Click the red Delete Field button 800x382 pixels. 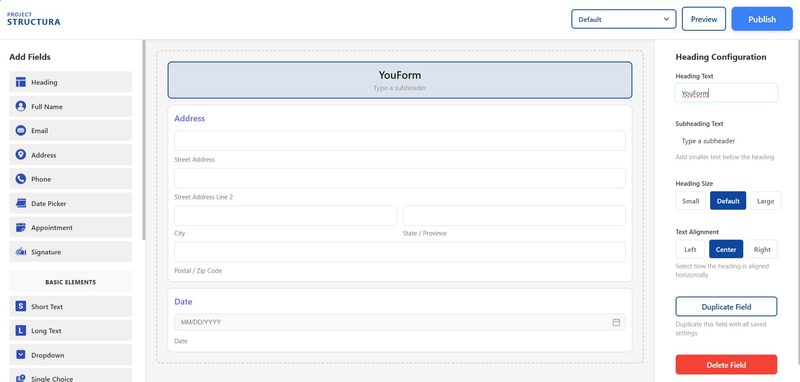click(726, 365)
